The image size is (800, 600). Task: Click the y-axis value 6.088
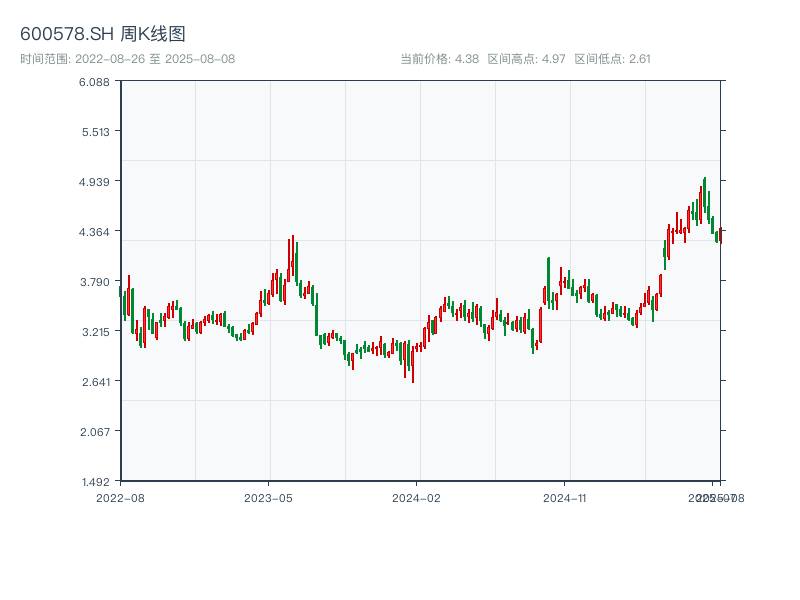94,82
